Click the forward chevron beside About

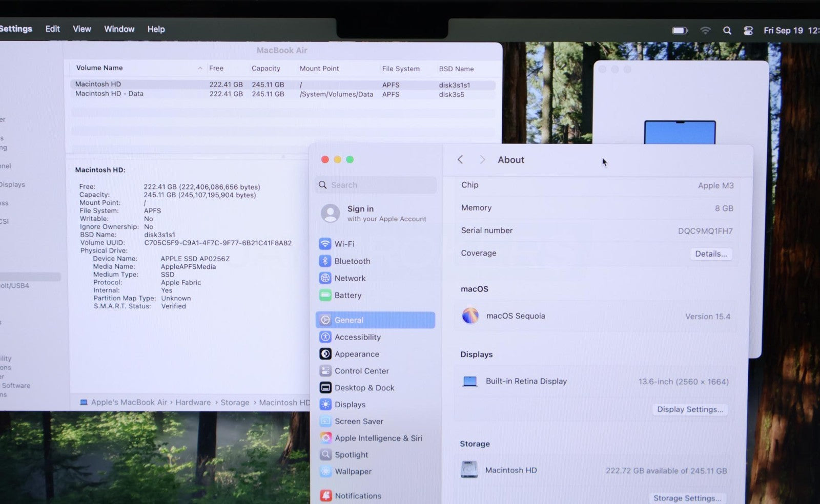482,160
